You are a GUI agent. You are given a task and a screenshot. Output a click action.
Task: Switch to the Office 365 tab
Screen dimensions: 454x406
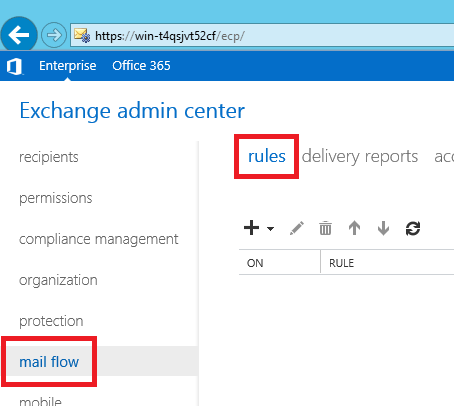tap(141, 66)
